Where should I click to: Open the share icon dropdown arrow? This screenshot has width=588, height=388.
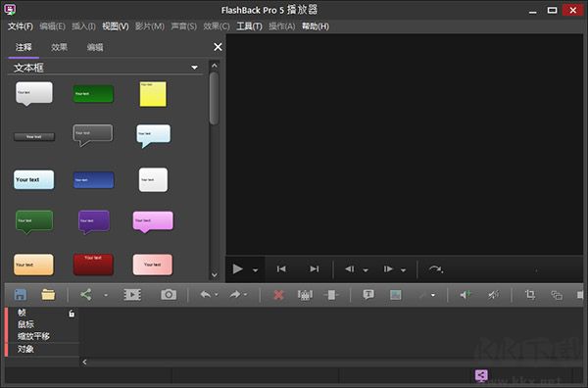[106, 295]
